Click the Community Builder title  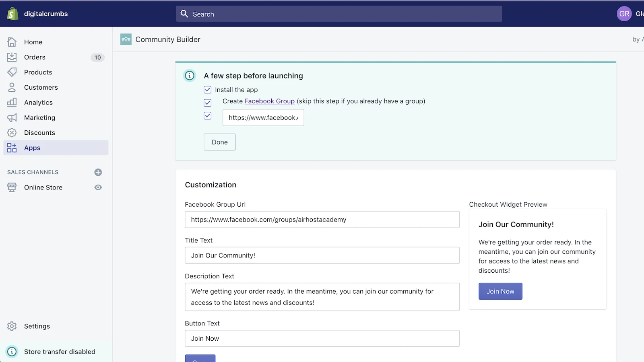168,39
